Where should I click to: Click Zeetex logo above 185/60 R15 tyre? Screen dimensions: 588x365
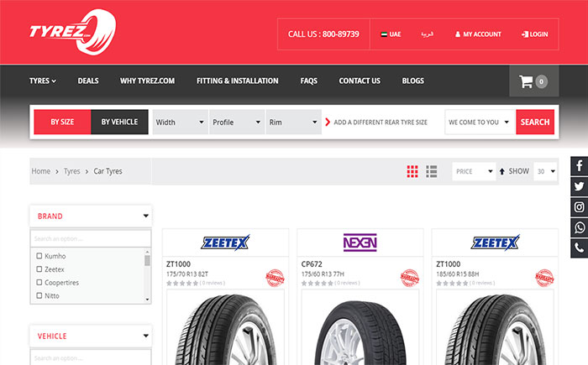click(x=495, y=242)
